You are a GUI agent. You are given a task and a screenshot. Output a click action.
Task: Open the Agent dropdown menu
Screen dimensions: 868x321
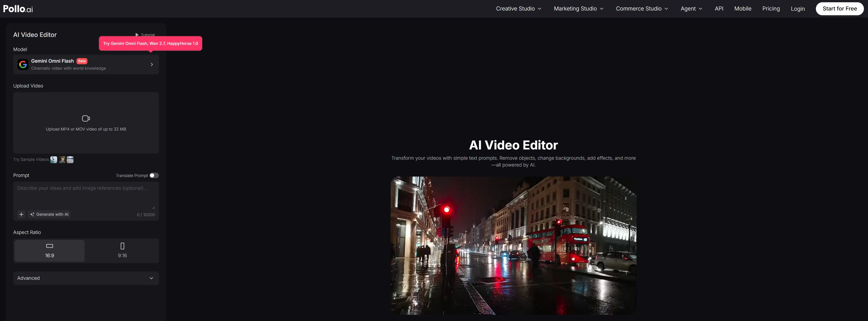(x=691, y=9)
